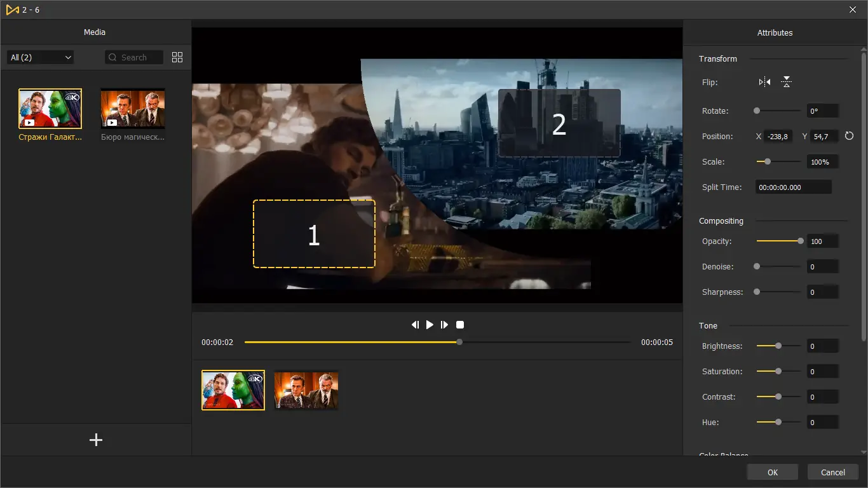Edit the Hue value field
868x488 pixels.
coord(823,422)
